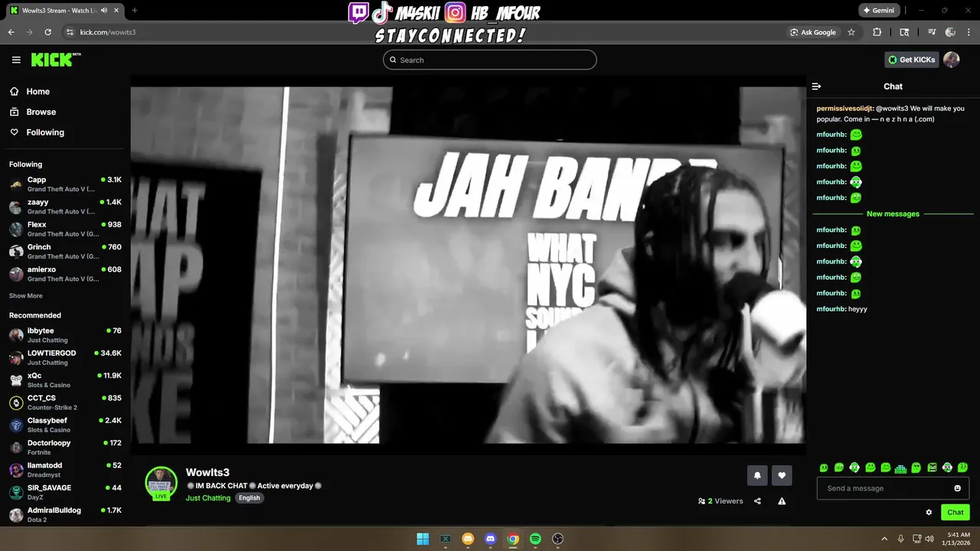Go back in browser

pos(11,32)
